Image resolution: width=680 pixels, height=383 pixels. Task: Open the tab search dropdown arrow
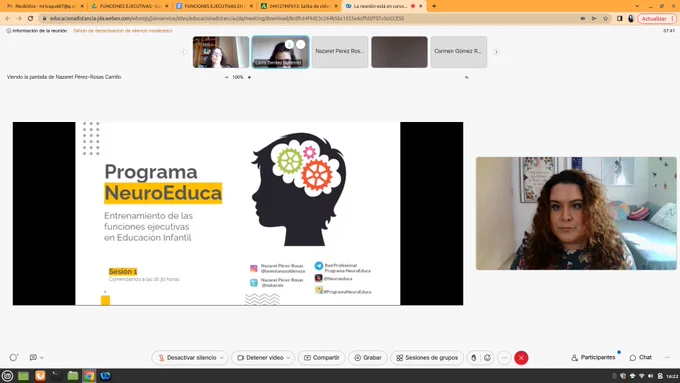(637, 6)
